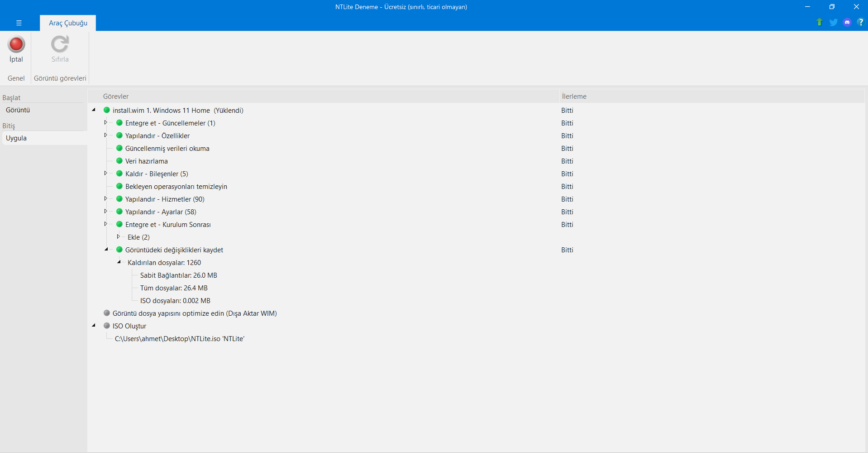Expand Yapılandır - Özellikler node
The image size is (868, 453).
pos(106,135)
